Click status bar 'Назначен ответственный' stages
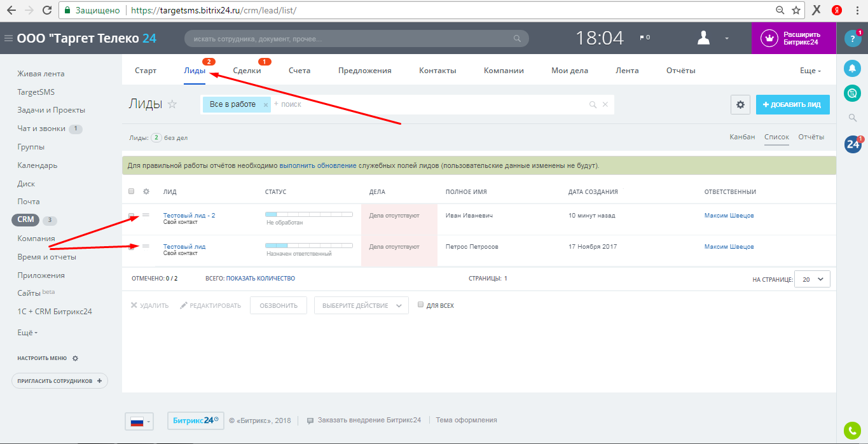 (x=309, y=245)
